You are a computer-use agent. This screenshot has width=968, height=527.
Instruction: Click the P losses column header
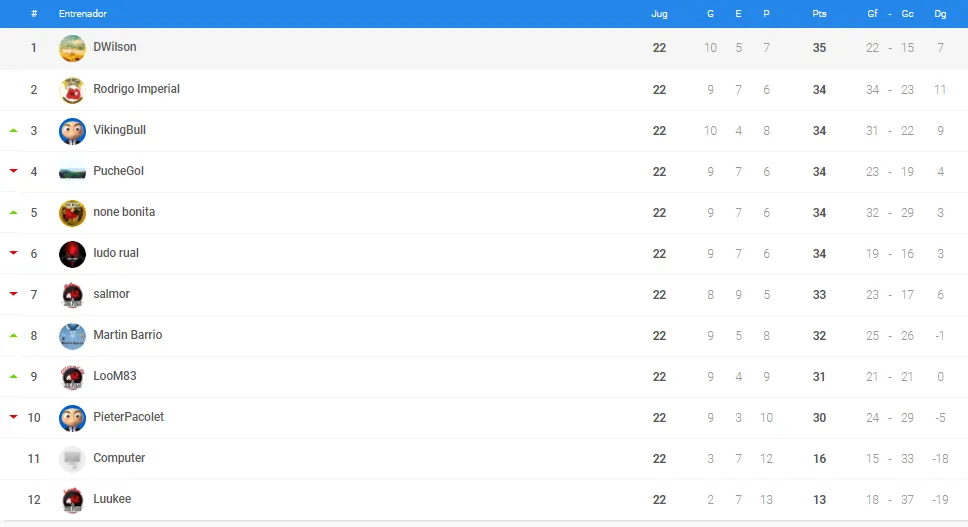coord(766,14)
